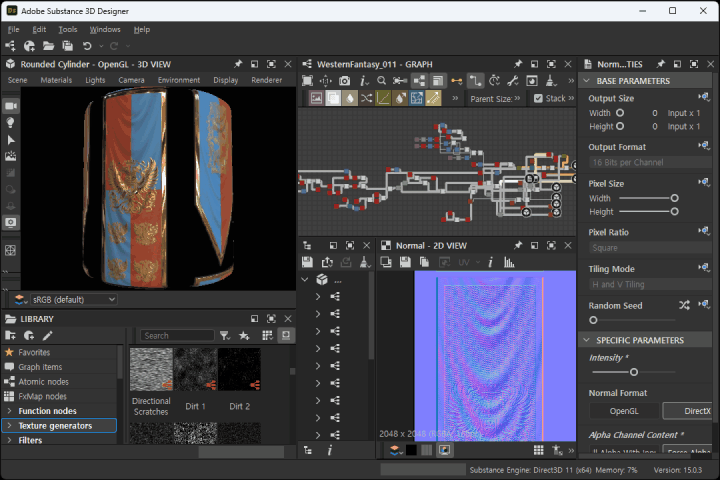Add a Blend atomic node from node bar
Viewport: 720px width, 480px height.
click(333, 98)
